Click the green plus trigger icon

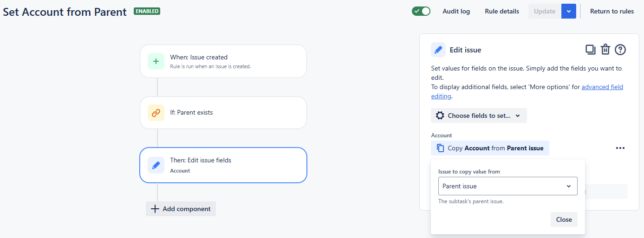[156, 61]
